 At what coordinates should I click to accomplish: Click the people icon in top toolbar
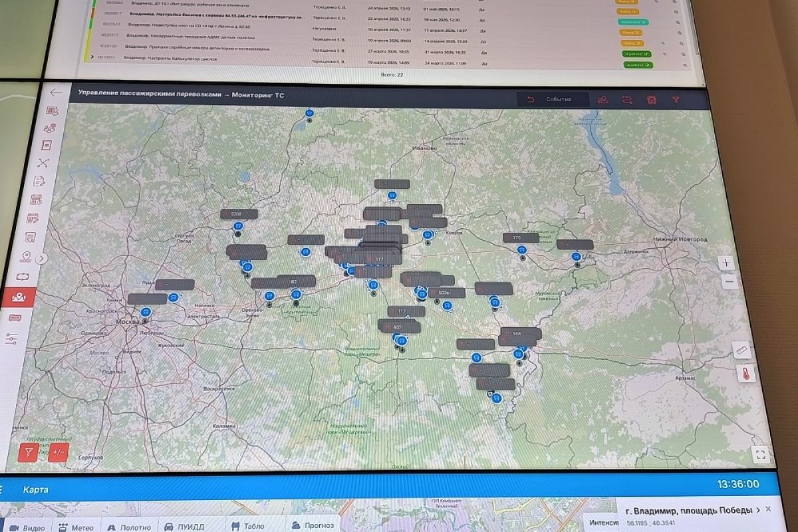602,100
